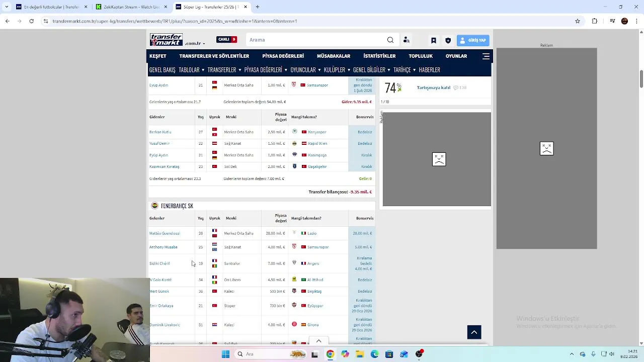The image size is (644, 362).
Task: Open the browser extensions puzzle icon
Action: (x=595, y=21)
